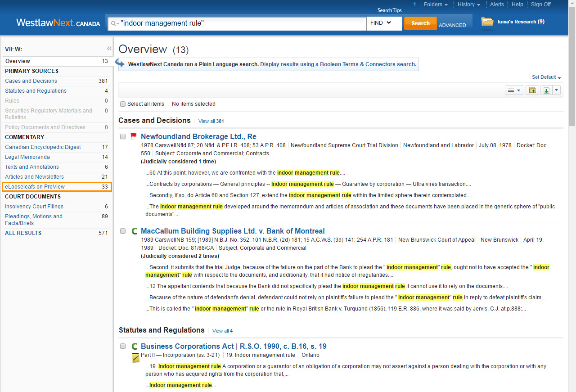Click View all 381 cases link

[x=211, y=121]
